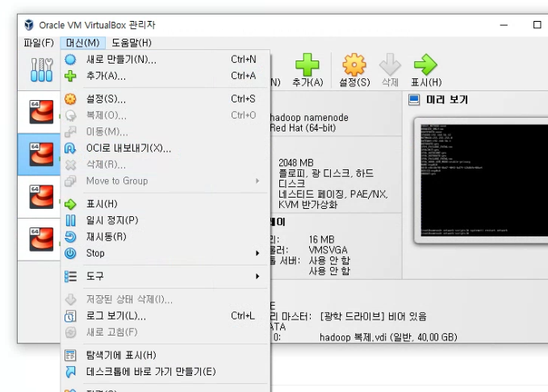The height and width of the screenshot is (392, 548).
Task: Click the VirtualBox title bar cube icon
Action: pos(29,25)
